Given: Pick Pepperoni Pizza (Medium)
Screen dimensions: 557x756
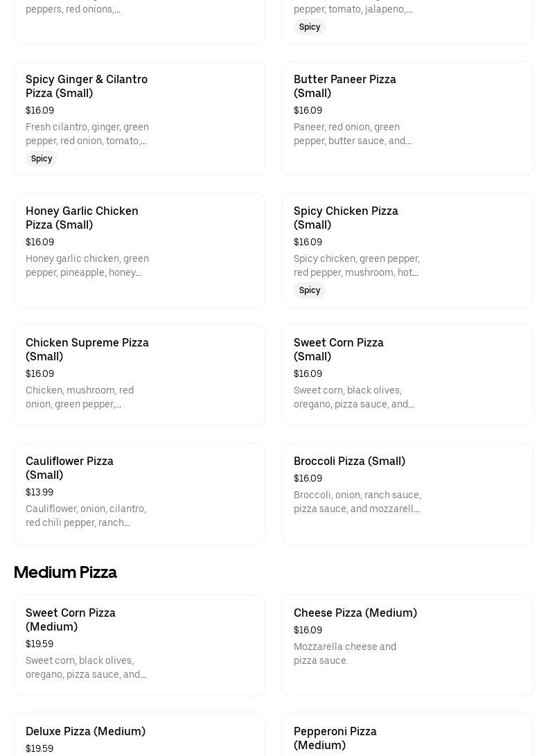Looking at the screenshot, I should point(335,737).
